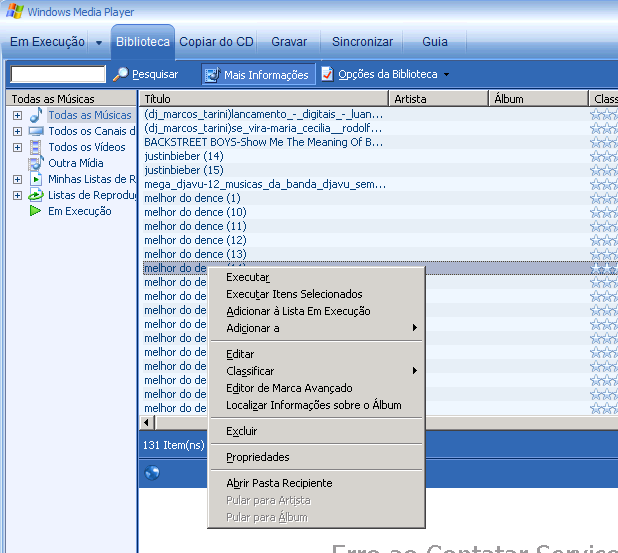Click the green Em Execução play icon

(x=35, y=211)
